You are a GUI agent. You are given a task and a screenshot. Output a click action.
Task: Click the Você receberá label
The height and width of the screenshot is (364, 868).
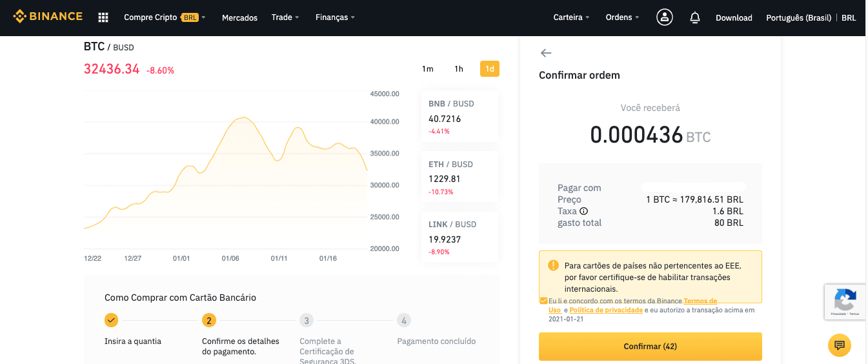pos(651,108)
